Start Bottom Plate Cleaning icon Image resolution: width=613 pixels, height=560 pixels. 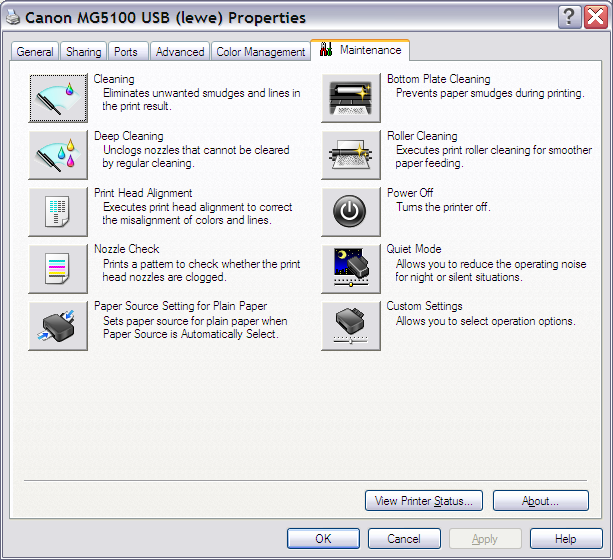tap(351, 98)
